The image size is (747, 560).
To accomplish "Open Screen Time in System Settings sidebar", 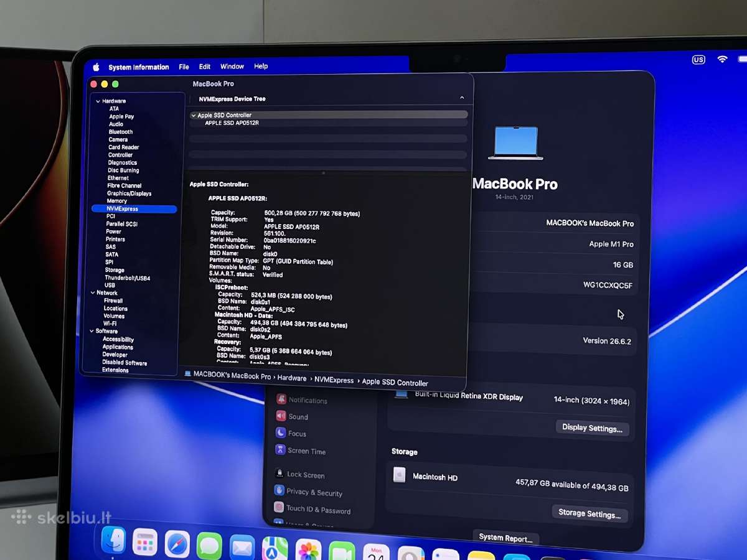I will [x=300, y=450].
